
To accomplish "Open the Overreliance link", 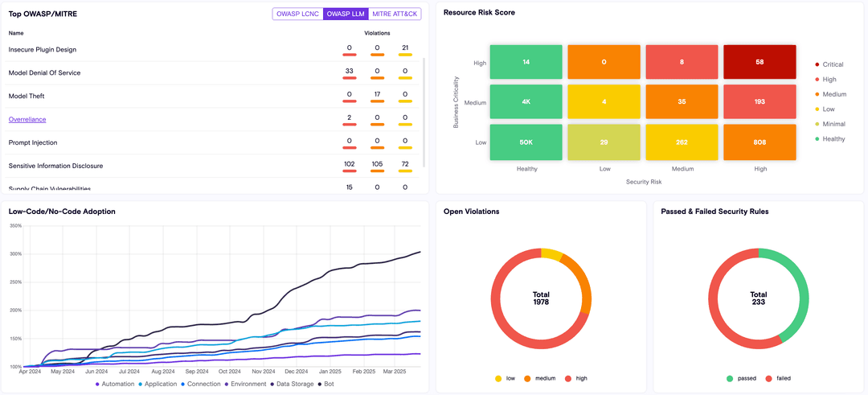I will tap(27, 119).
